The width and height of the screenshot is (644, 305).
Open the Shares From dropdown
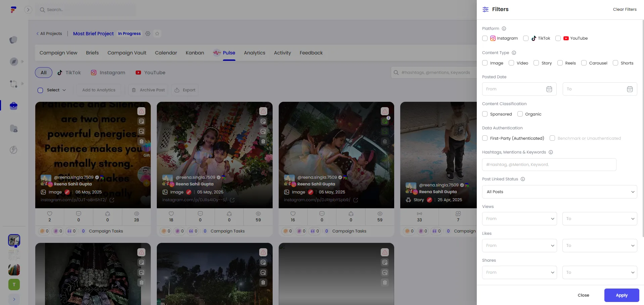[519, 272]
